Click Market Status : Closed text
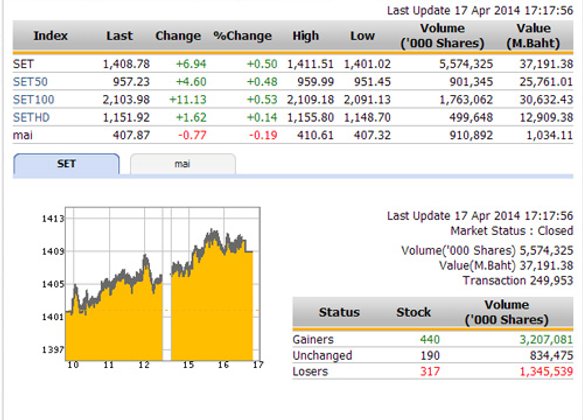 click(x=512, y=231)
